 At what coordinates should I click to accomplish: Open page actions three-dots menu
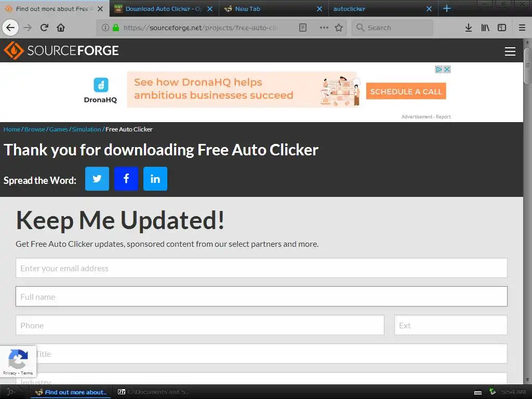[324, 28]
